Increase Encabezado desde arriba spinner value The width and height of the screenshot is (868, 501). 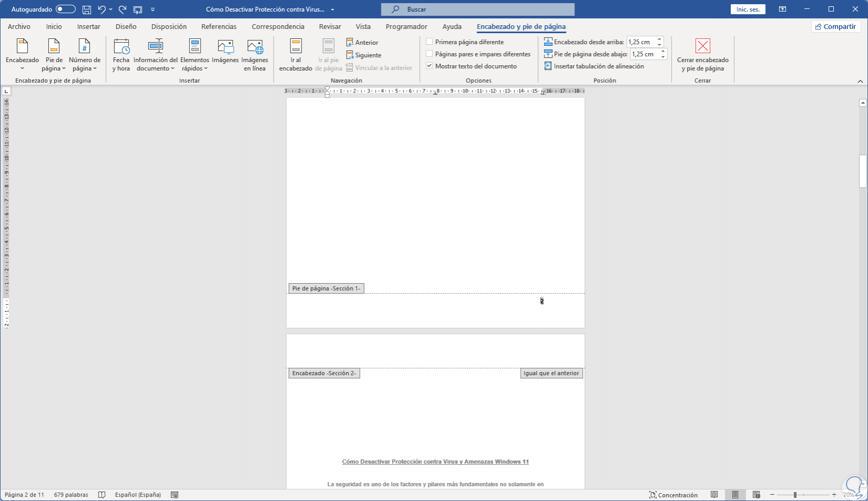[x=659, y=39]
